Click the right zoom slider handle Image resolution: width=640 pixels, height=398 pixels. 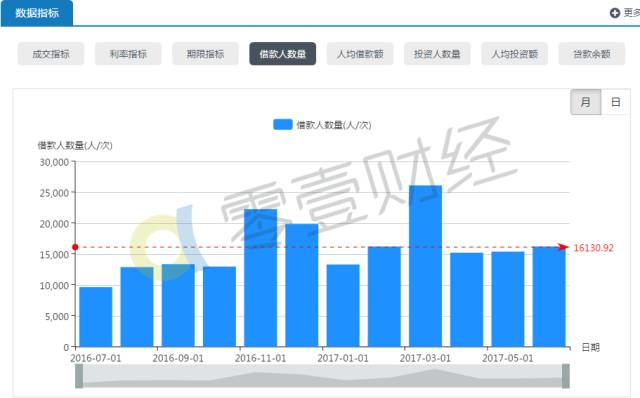566,376
